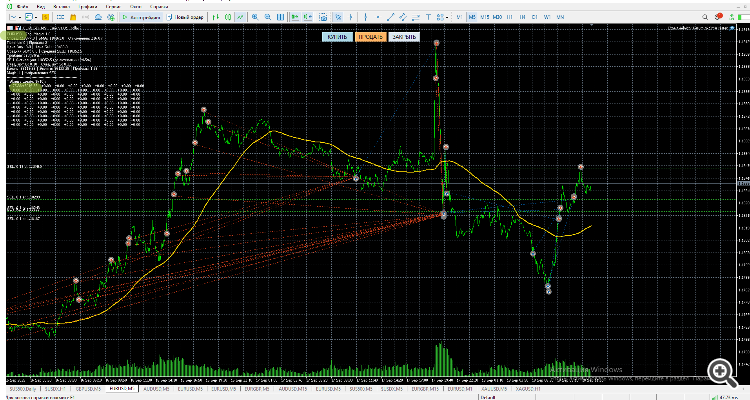Open the profiles icon in toolbar
The image size is (750, 400).
pyautogui.click(x=29, y=17)
